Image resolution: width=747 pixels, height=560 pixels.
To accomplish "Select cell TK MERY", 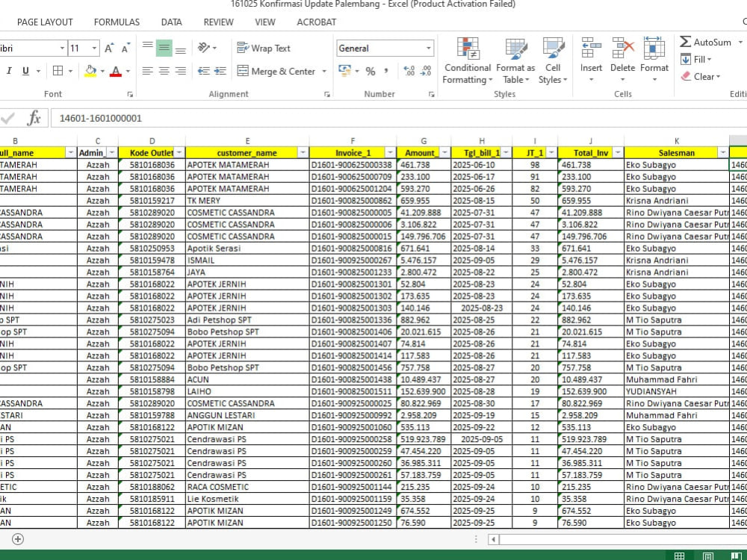I will (x=247, y=200).
